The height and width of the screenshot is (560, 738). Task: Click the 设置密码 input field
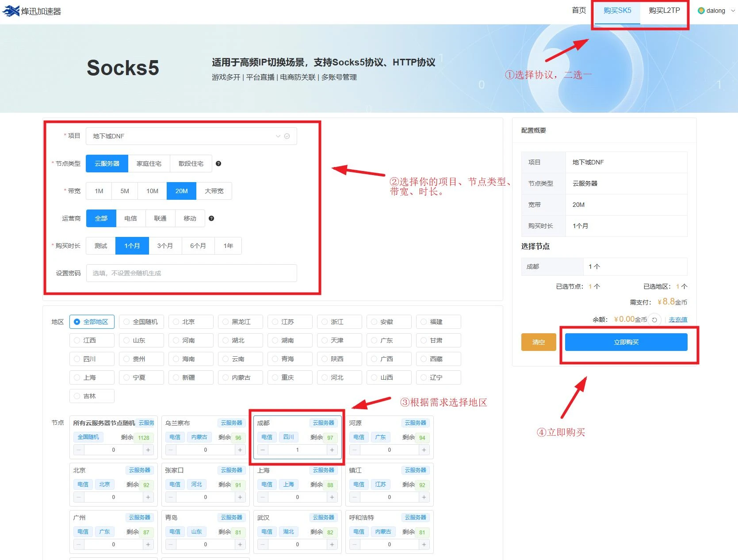click(191, 273)
